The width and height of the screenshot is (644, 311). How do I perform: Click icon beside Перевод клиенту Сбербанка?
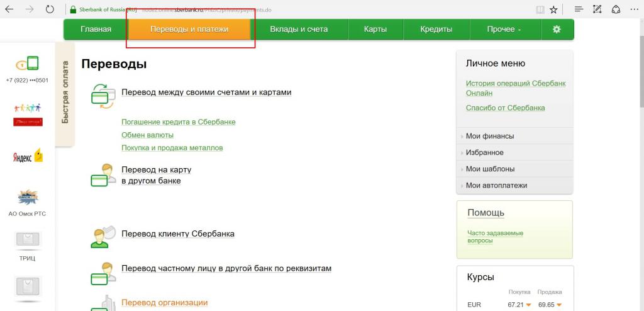pyautogui.click(x=103, y=237)
